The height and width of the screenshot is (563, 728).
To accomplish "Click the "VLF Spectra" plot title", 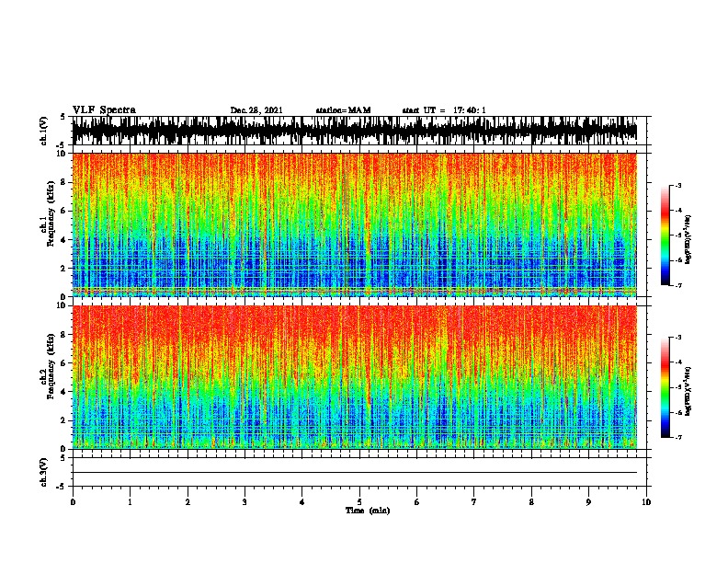I will tap(104, 110).
